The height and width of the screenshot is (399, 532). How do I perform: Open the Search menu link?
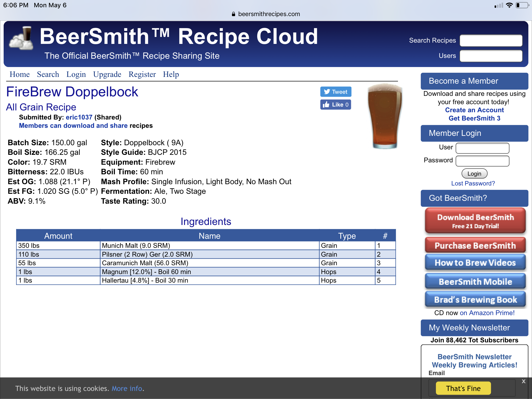[48, 74]
